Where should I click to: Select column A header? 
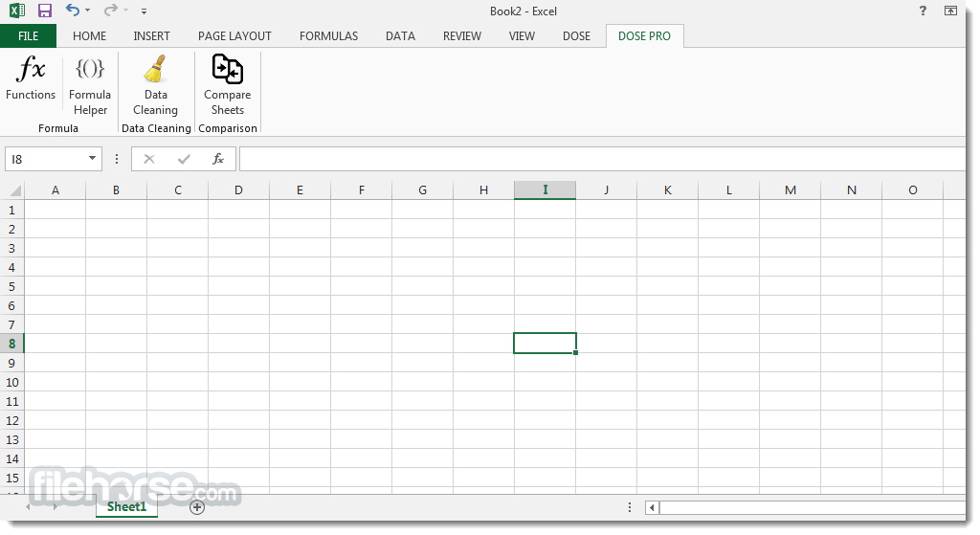coord(55,190)
